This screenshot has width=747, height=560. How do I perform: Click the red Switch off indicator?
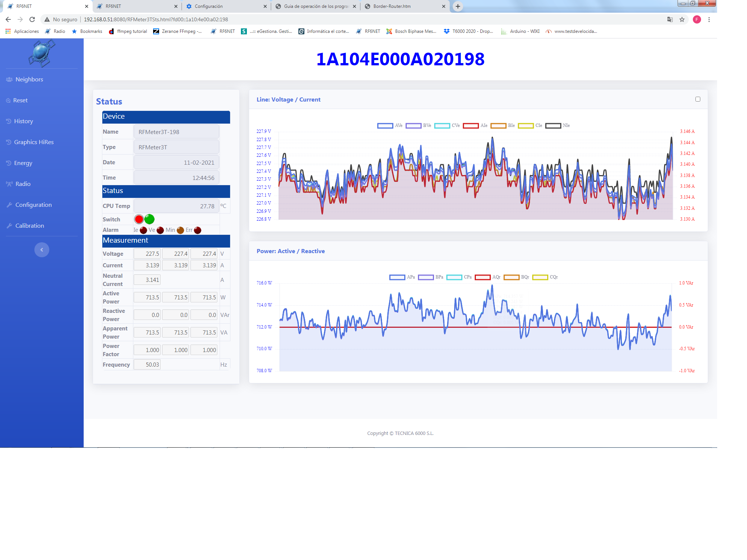139,219
